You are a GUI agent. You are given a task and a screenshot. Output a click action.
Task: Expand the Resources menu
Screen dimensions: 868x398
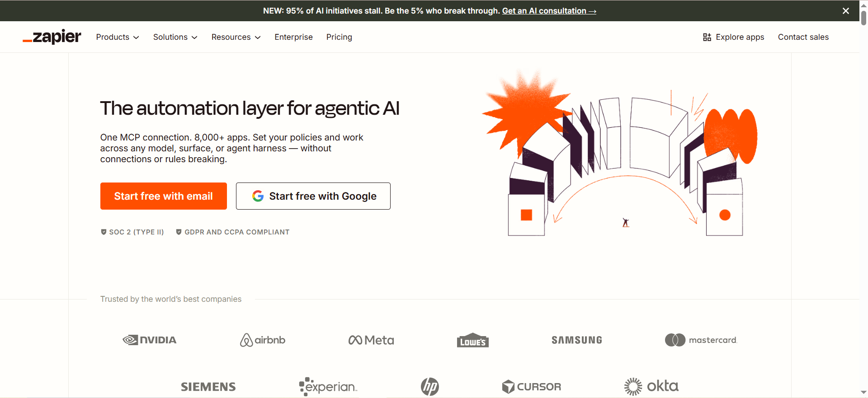[x=236, y=37]
